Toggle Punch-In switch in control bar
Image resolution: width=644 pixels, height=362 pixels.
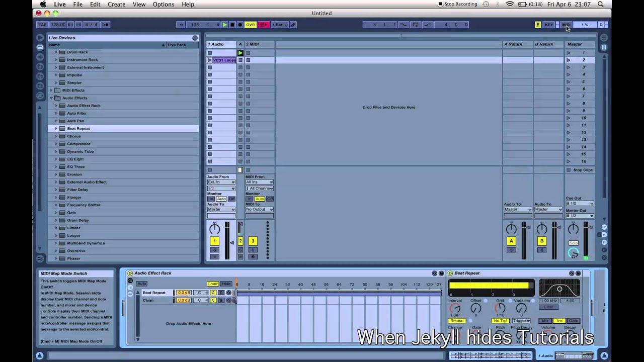tap(404, 25)
